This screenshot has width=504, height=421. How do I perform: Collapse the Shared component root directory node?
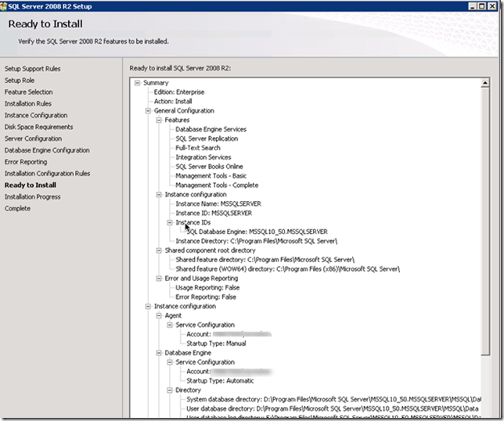pyautogui.click(x=159, y=250)
